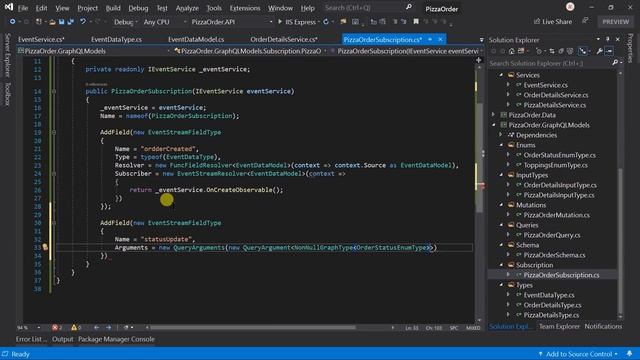Click the search magnifier in the title bar
The image size is (640, 360).
coord(409,7)
